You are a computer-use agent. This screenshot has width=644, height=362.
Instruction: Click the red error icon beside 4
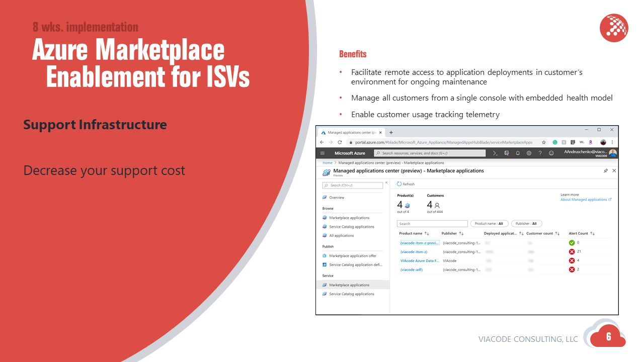[x=572, y=261]
